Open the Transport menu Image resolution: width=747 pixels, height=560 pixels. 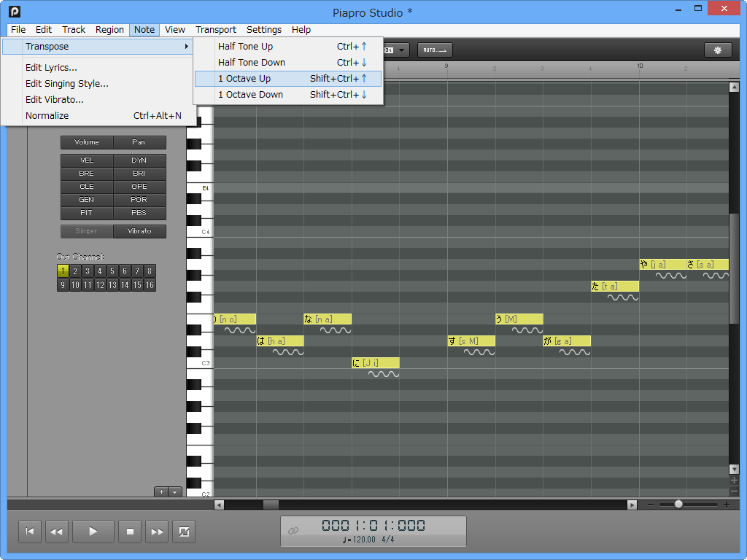pos(216,29)
